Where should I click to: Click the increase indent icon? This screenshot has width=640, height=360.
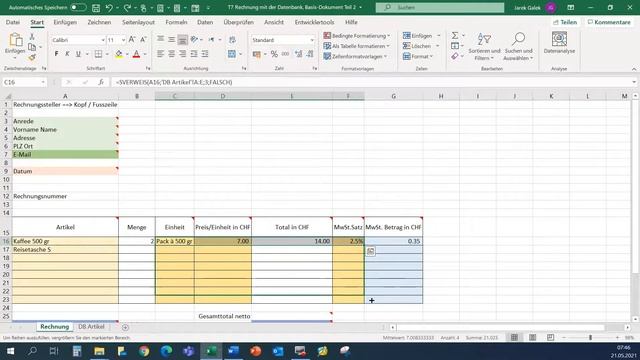point(205,54)
